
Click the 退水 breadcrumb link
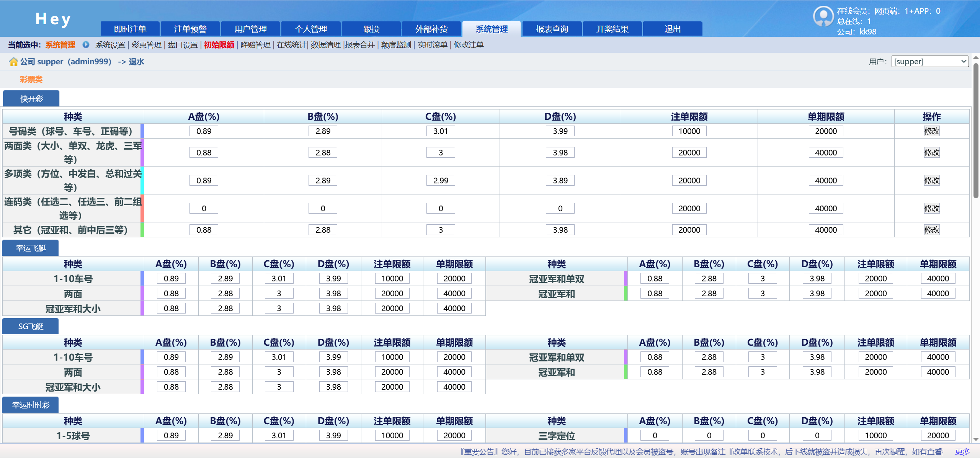(x=136, y=62)
